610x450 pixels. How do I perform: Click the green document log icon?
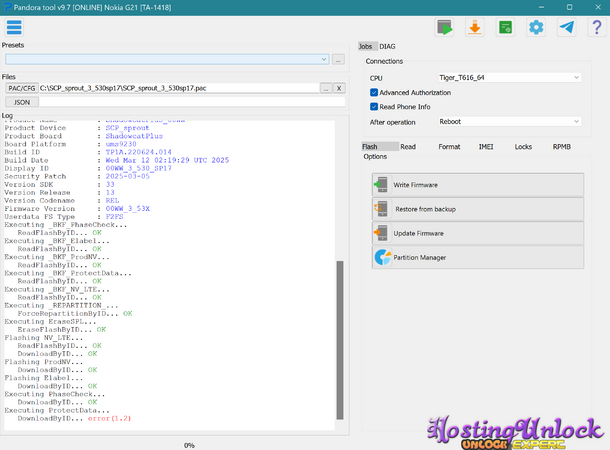(x=506, y=27)
